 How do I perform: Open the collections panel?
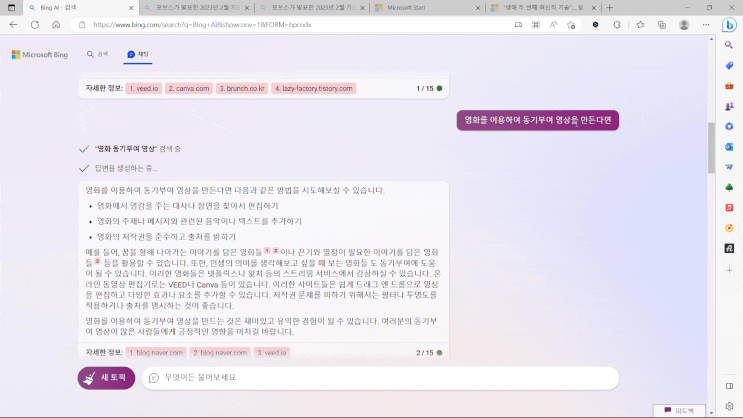(x=662, y=25)
